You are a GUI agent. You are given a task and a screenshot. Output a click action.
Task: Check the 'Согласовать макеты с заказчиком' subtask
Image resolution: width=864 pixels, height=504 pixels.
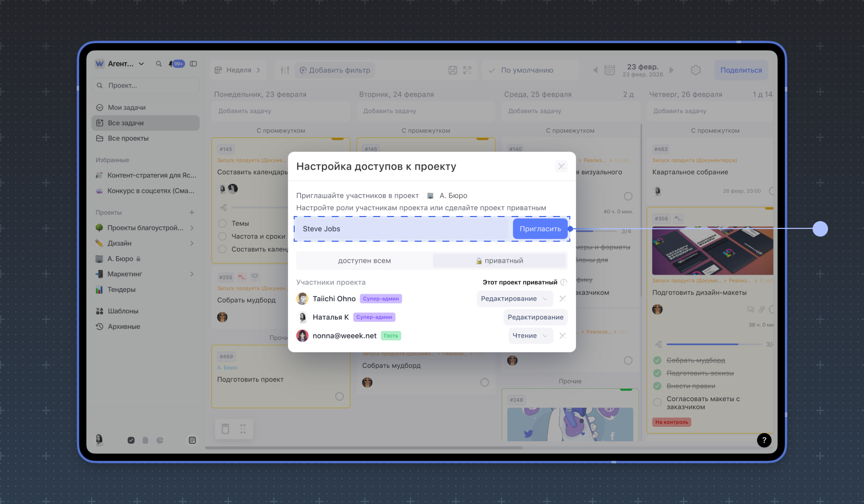point(657,403)
